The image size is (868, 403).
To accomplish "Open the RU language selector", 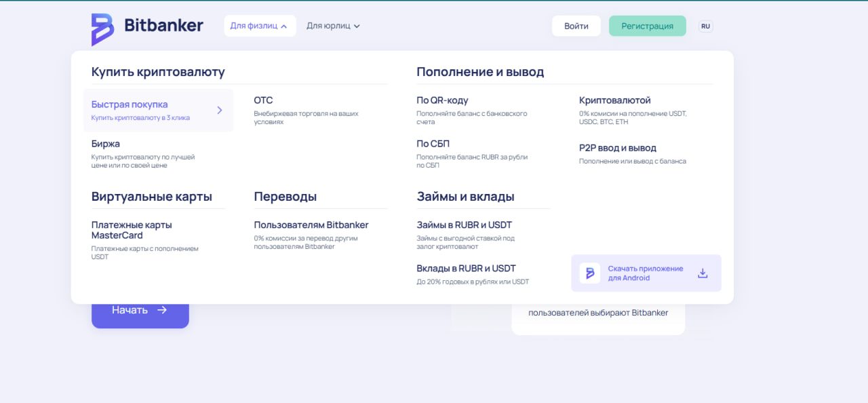I will coord(706,26).
